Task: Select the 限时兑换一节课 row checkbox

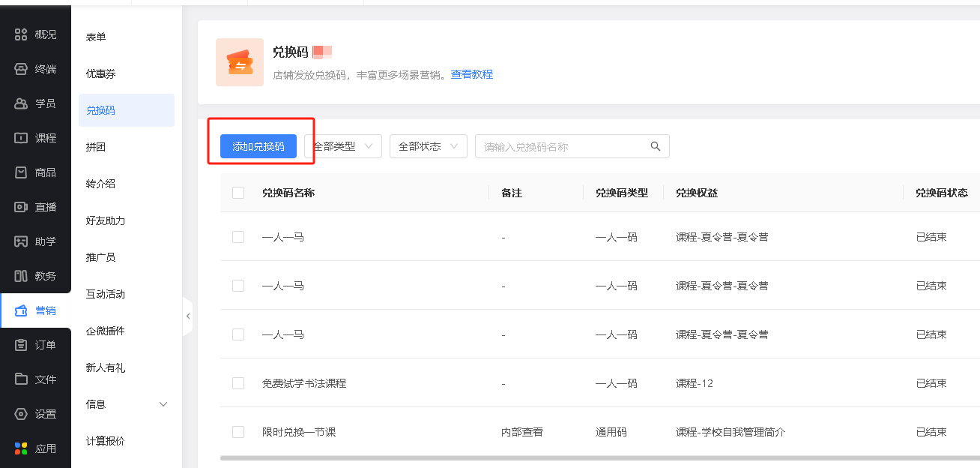Action: click(238, 432)
